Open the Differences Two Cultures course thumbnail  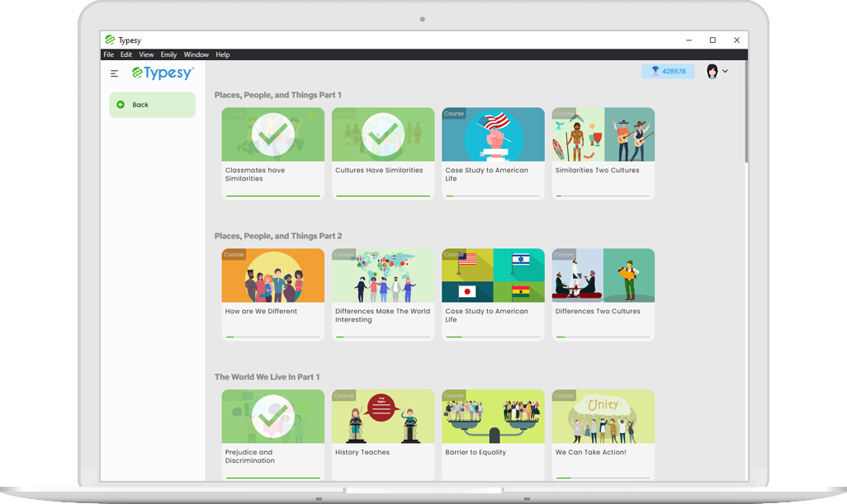point(603,276)
